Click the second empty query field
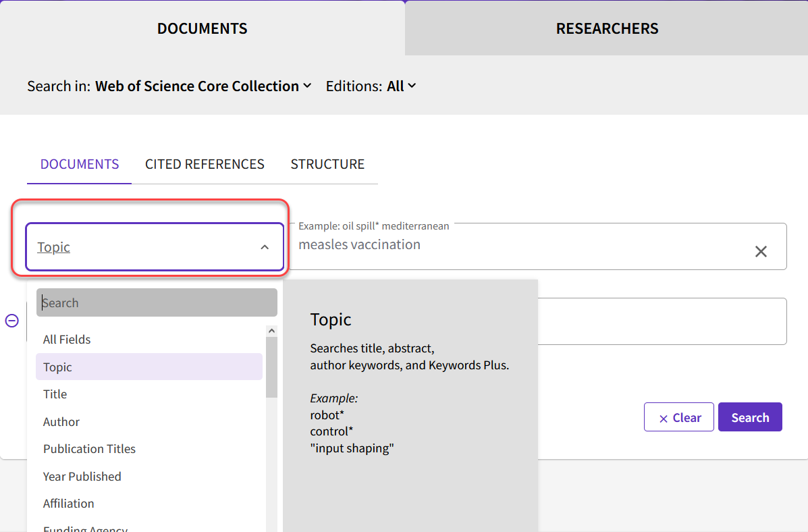This screenshot has height=532, width=808. (662, 321)
